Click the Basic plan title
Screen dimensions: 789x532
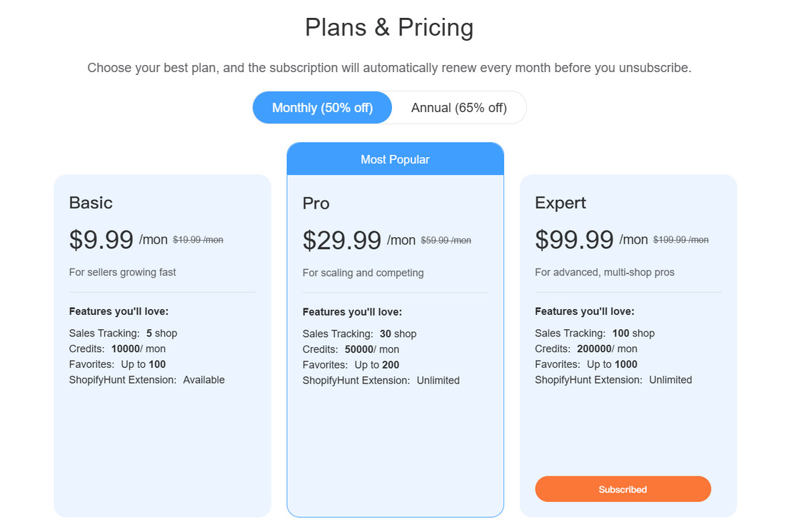91,203
